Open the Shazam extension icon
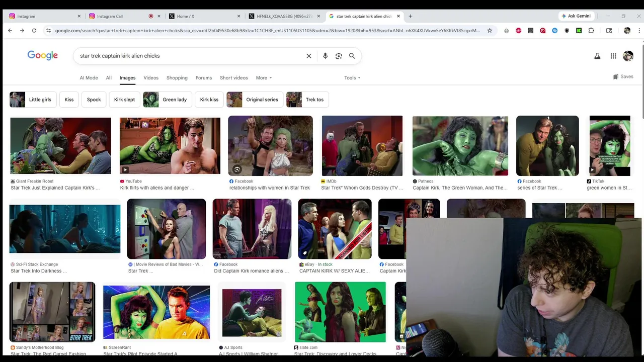Viewport: 644px width, 362px height. pyautogui.click(x=554, y=31)
